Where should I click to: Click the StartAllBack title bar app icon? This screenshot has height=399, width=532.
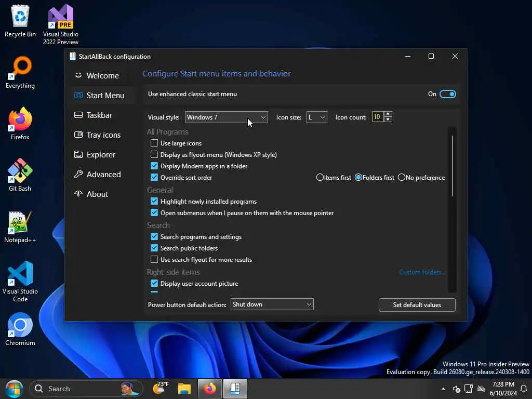click(72, 56)
